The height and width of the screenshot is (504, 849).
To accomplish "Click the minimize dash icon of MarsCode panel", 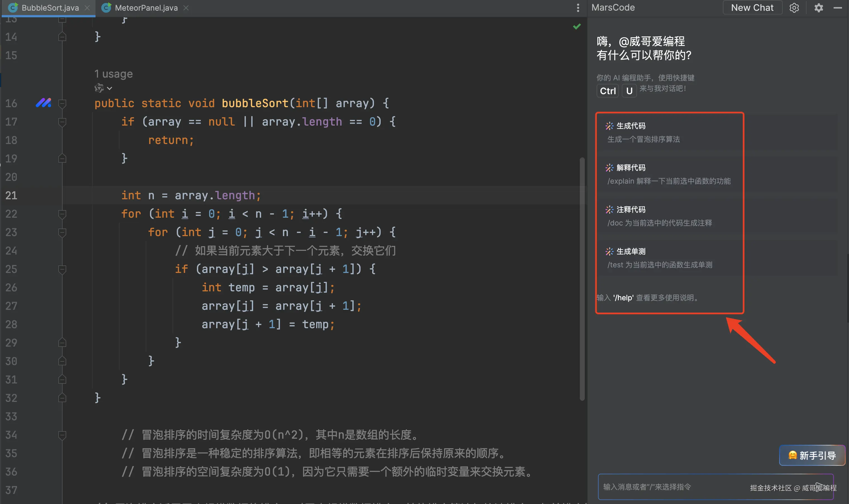I will tap(838, 8).
